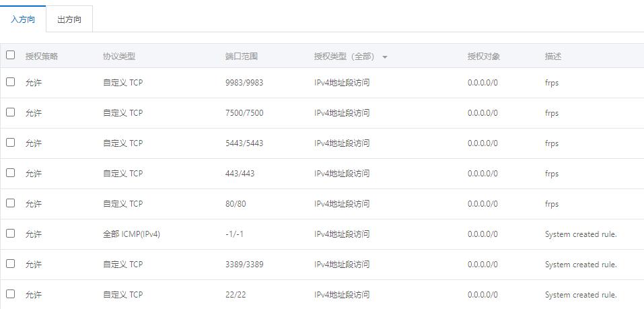Check the port 80/80 rule checkbox

coord(10,203)
